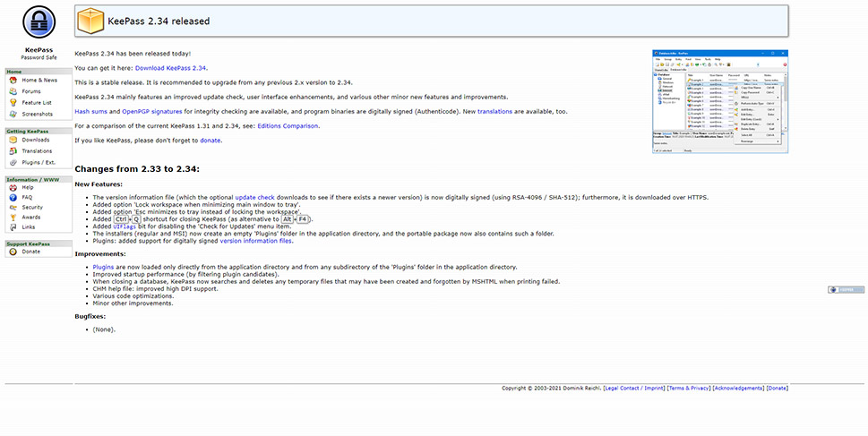Open the Donate sidebar entry
Screen dimensions: 868x436
pos(31,252)
